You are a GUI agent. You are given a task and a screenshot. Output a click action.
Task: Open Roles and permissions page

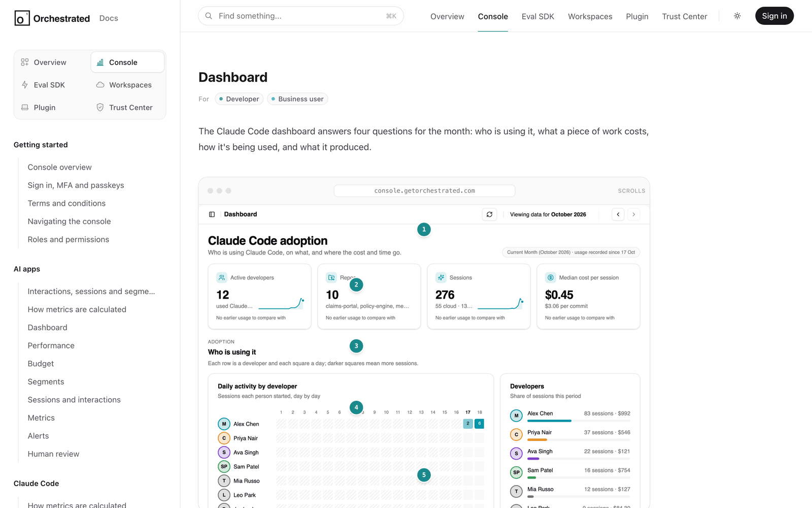click(x=69, y=239)
